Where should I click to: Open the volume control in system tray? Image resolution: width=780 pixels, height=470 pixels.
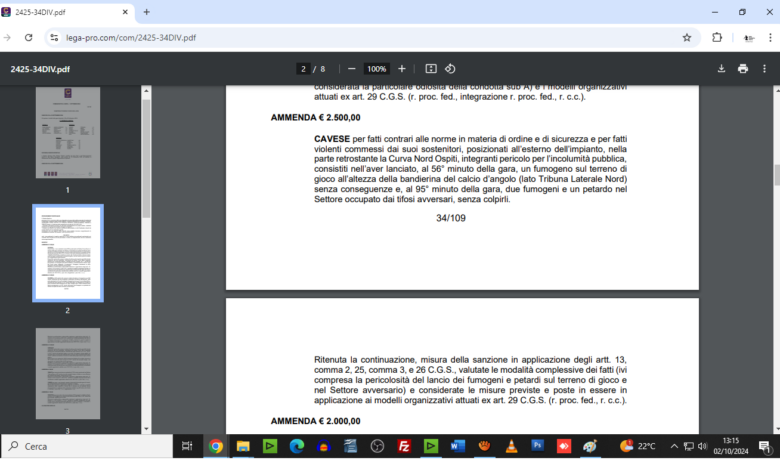click(x=702, y=446)
